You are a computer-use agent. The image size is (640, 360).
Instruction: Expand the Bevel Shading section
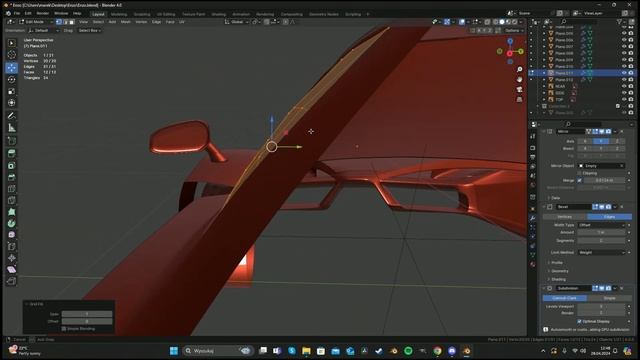pos(558,280)
